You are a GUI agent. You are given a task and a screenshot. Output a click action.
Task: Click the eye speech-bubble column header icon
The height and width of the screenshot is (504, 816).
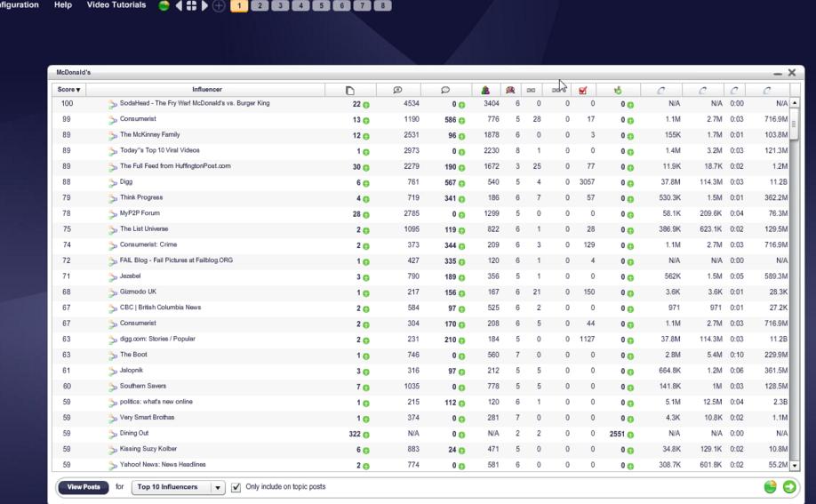click(x=397, y=90)
